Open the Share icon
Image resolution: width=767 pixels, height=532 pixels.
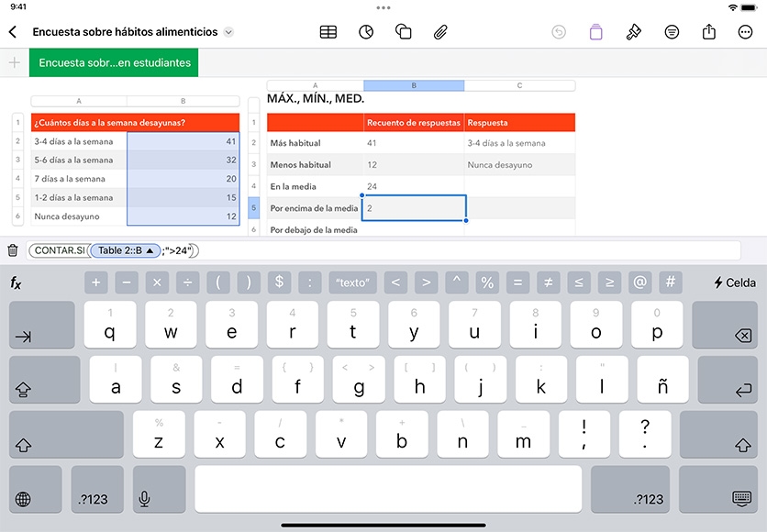pos(709,32)
